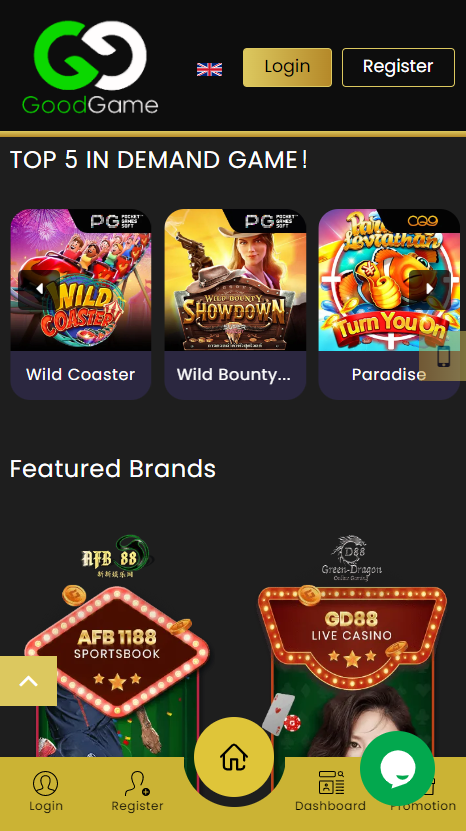Open the Paradise Leviathan game card
The image size is (466, 831).
coord(389,304)
